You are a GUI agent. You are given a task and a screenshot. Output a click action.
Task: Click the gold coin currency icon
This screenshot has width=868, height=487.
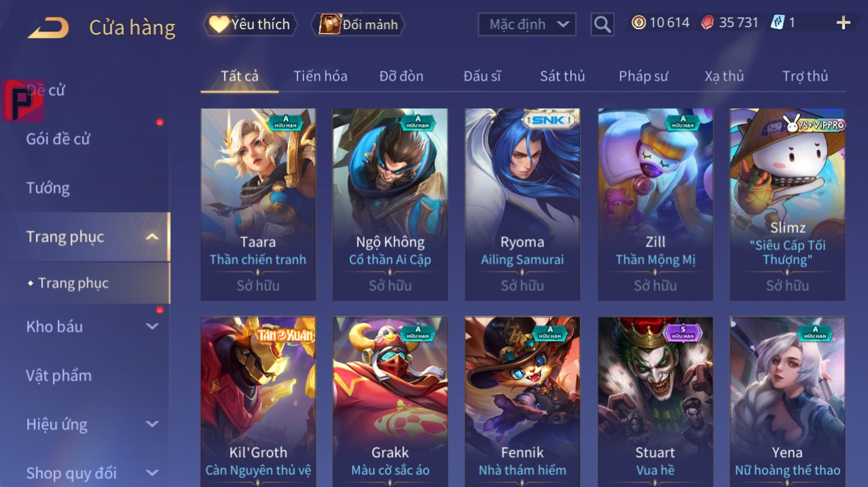(638, 22)
